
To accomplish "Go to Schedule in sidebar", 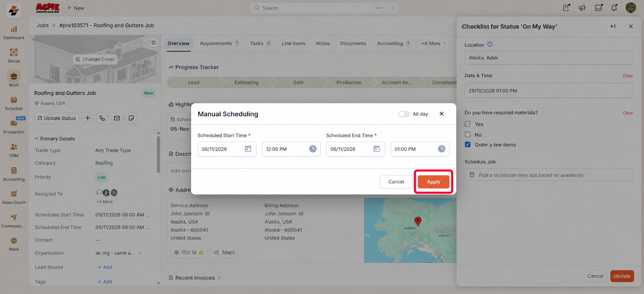I will (14, 103).
